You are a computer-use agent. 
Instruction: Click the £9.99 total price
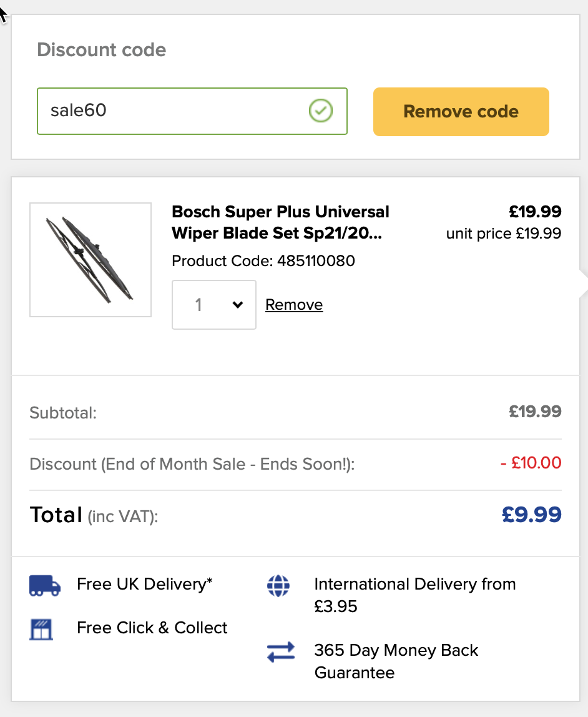[x=531, y=515]
